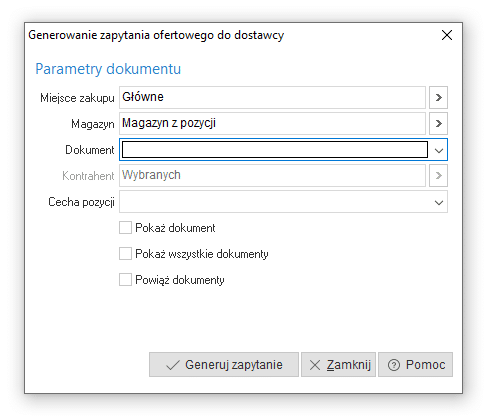Focus the empty Dokument text box
486x417 pixels.
point(275,149)
